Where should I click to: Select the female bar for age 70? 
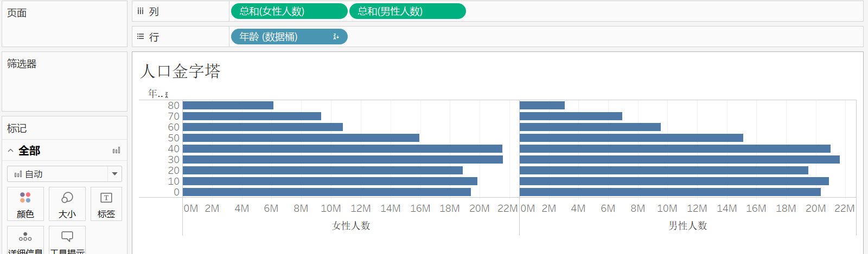pos(252,116)
